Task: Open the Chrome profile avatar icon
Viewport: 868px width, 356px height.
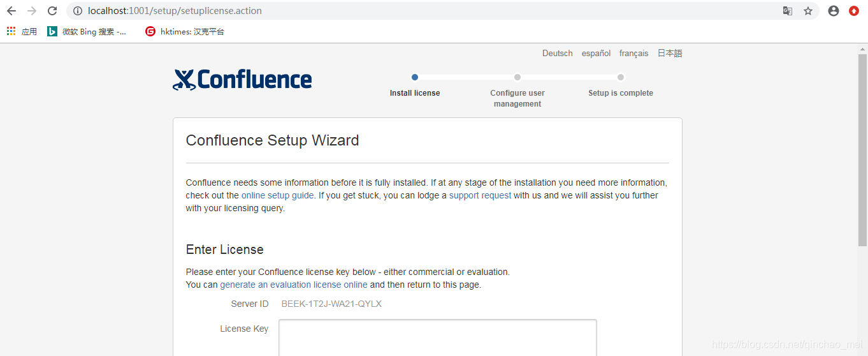Action: click(x=834, y=11)
